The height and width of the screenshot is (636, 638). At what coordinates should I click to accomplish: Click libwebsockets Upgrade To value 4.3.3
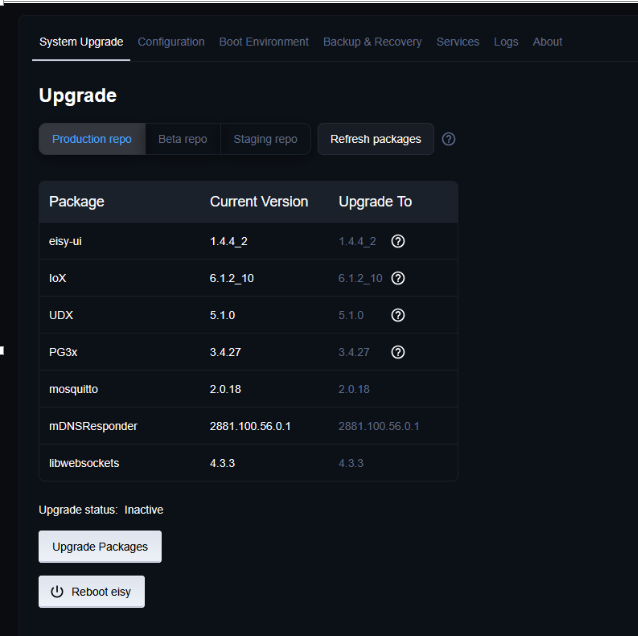(x=351, y=463)
